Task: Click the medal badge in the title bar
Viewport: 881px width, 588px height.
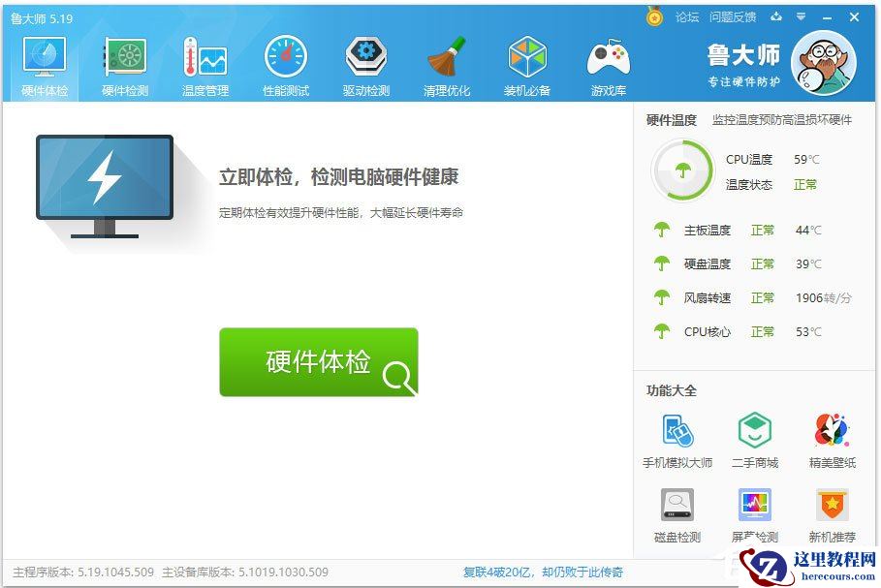Action: [x=655, y=16]
